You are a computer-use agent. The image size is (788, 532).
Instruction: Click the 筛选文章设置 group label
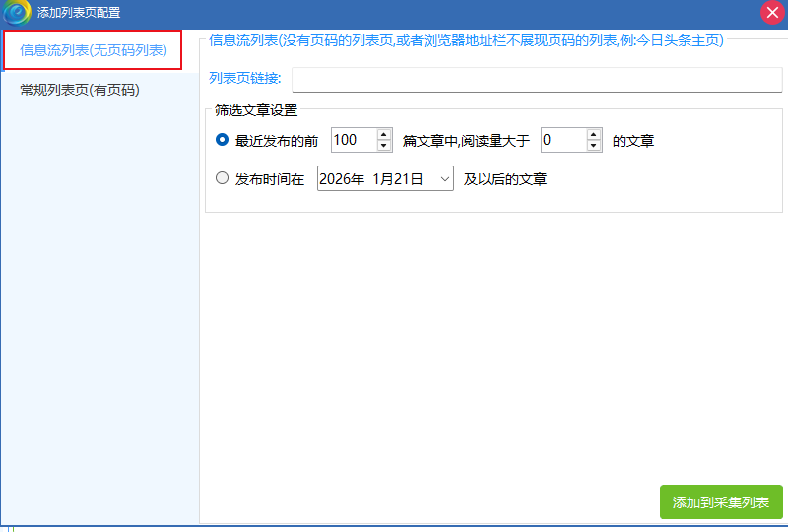(256, 110)
